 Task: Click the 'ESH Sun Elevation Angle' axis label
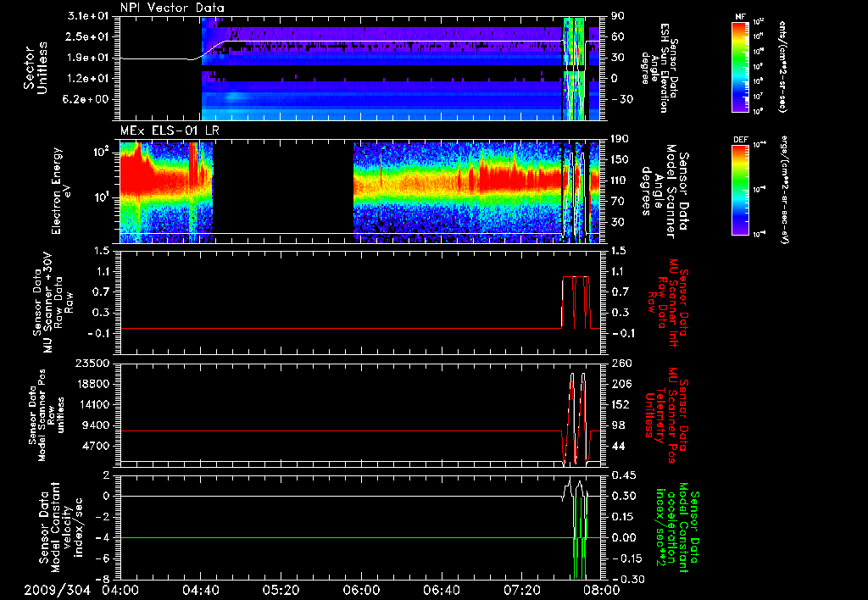[x=661, y=68]
